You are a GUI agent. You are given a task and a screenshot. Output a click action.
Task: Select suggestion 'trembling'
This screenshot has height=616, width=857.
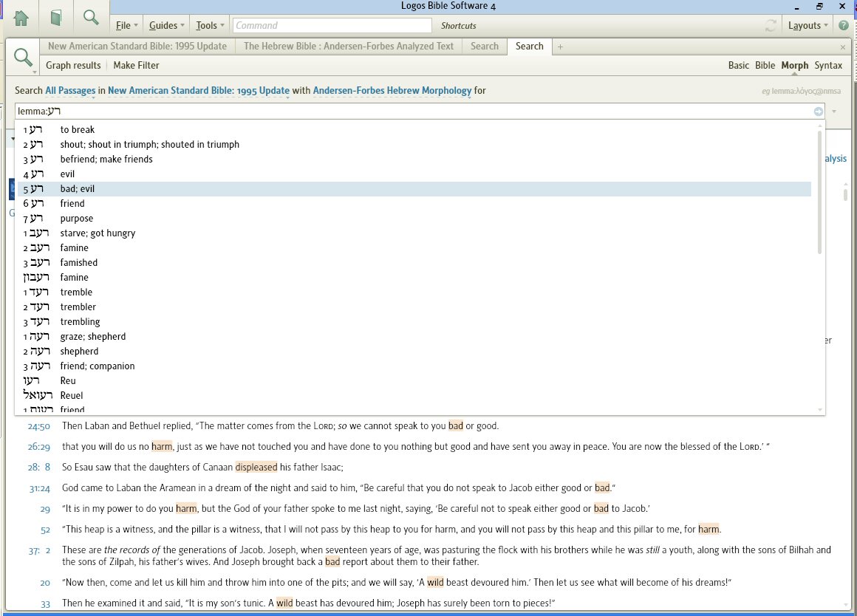point(414,321)
